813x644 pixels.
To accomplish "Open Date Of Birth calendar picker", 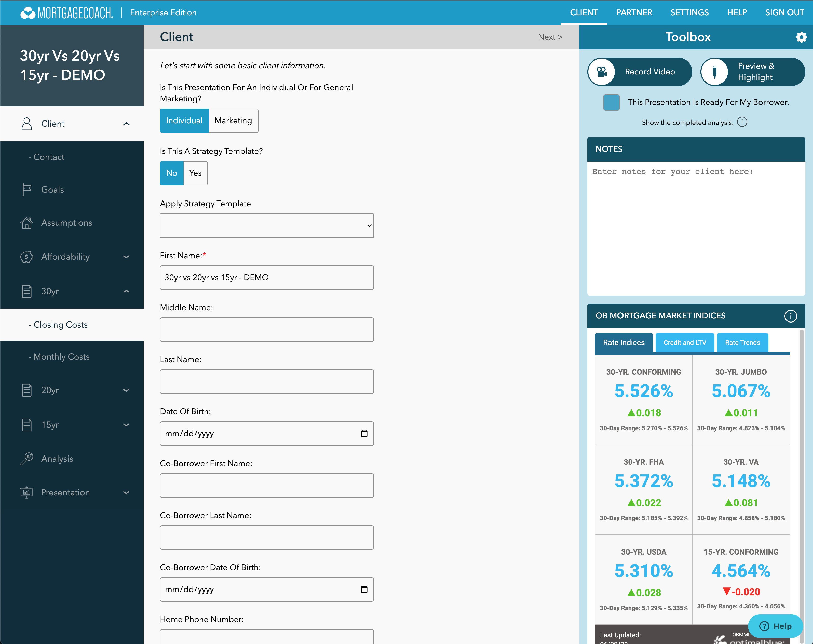I will [364, 434].
